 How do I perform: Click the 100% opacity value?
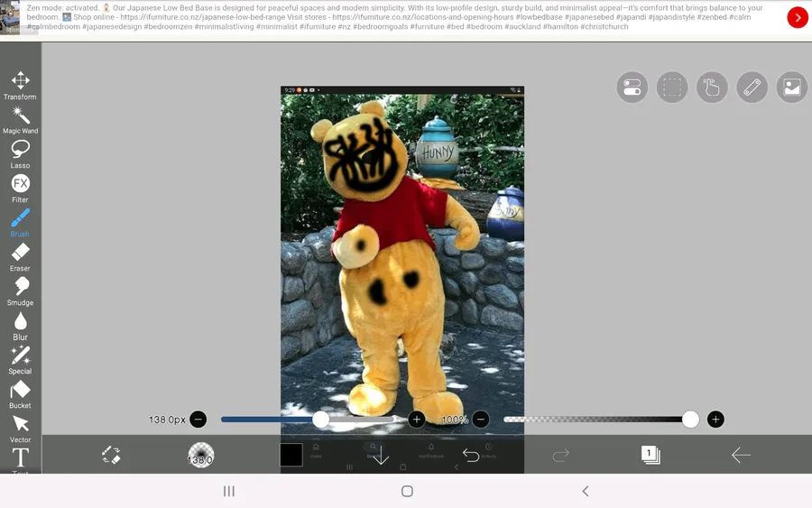click(454, 420)
